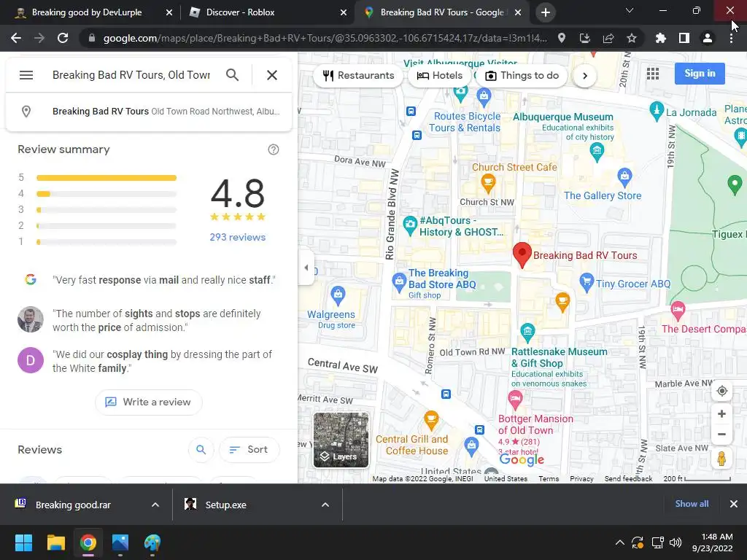Select the Walgreens shopping marker

[338, 296]
